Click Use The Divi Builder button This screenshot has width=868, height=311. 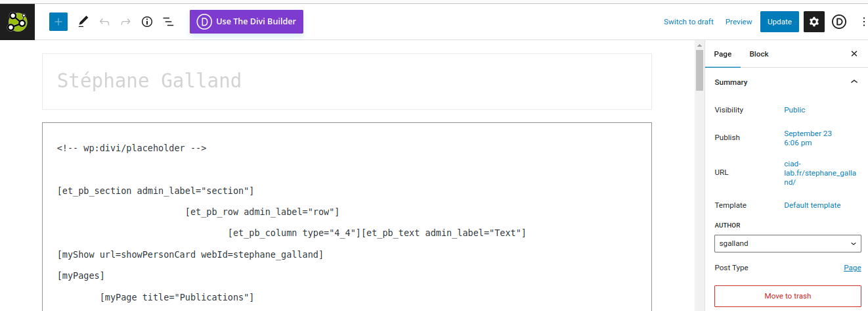pyautogui.click(x=246, y=22)
